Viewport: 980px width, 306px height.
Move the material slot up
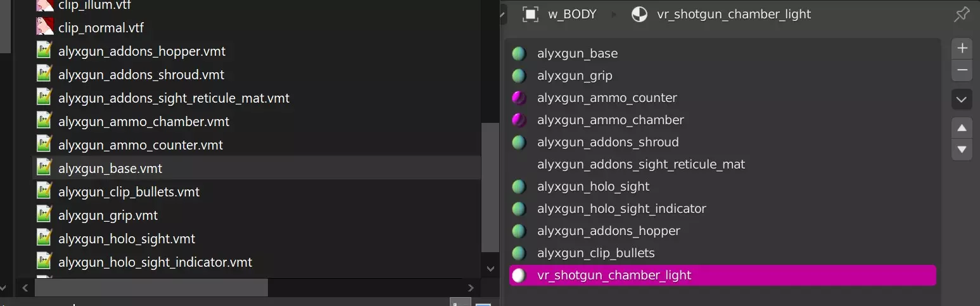962,128
